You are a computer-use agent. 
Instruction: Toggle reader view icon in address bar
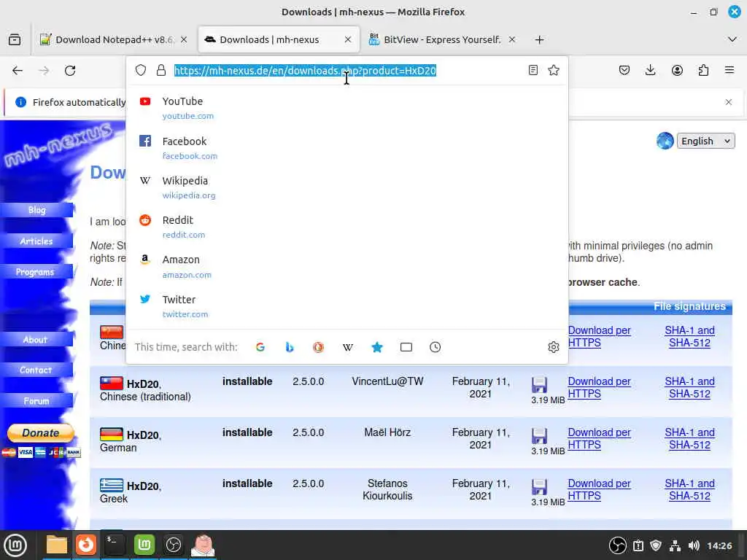[x=533, y=71]
